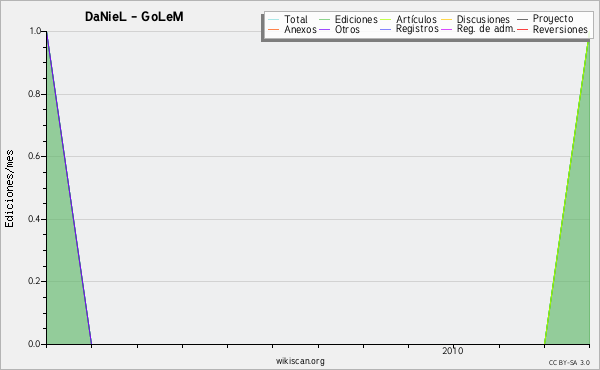The image size is (600, 370).
Task: Click the 0.4 y-axis value
Action: [35, 219]
